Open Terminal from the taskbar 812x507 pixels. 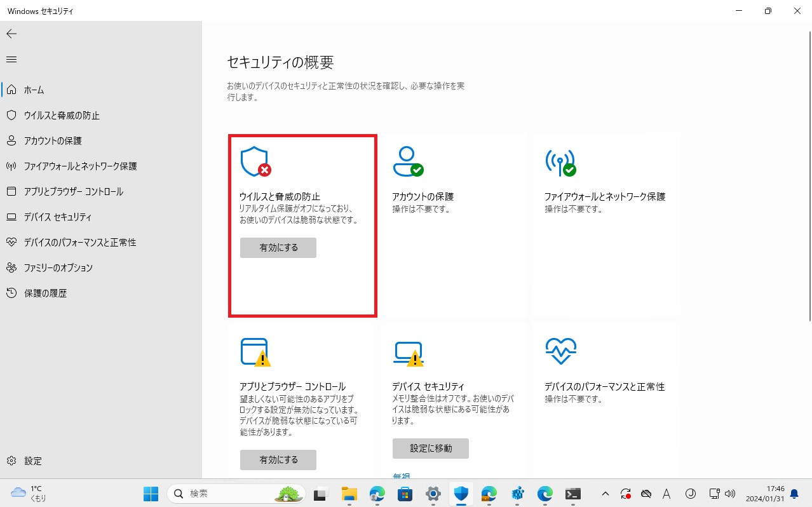[x=573, y=494]
